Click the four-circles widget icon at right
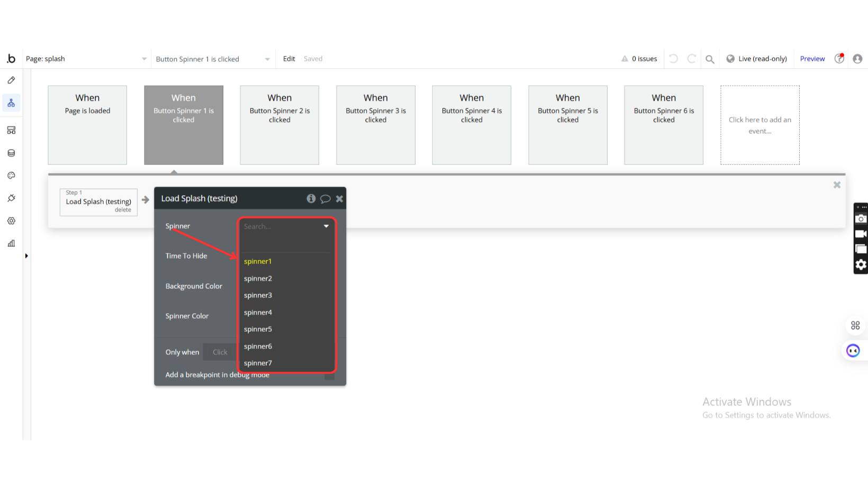The width and height of the screenshot is (868, 489). [x=855, y=325]
